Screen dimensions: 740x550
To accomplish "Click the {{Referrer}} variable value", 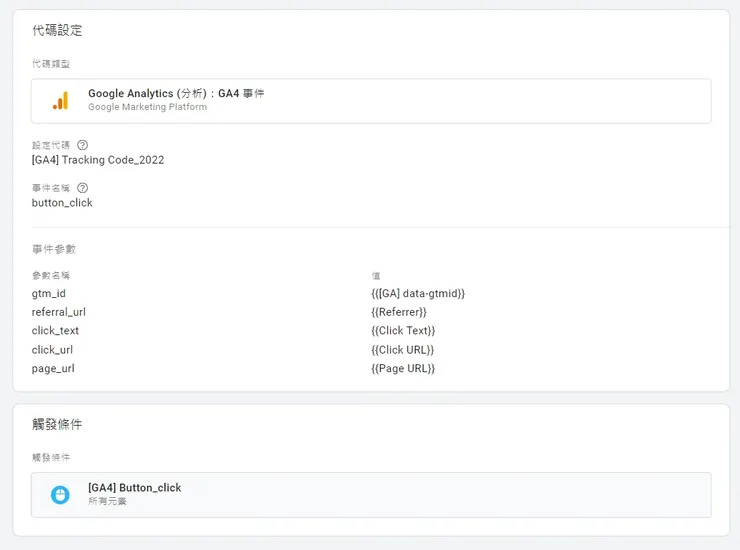I will point(399,312).
